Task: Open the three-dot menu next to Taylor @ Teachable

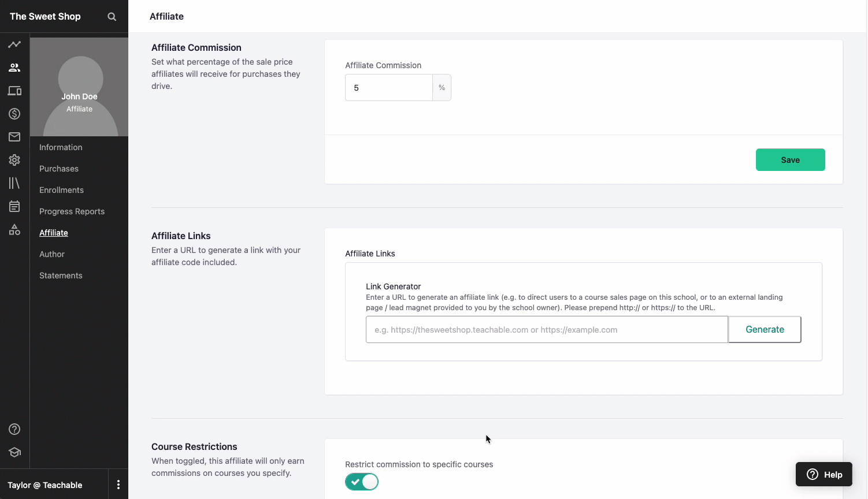Action: tap(118, 485)
